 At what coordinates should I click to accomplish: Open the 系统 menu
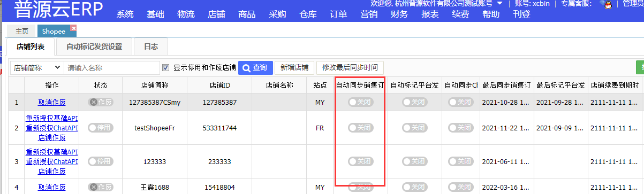click(125, 14)
